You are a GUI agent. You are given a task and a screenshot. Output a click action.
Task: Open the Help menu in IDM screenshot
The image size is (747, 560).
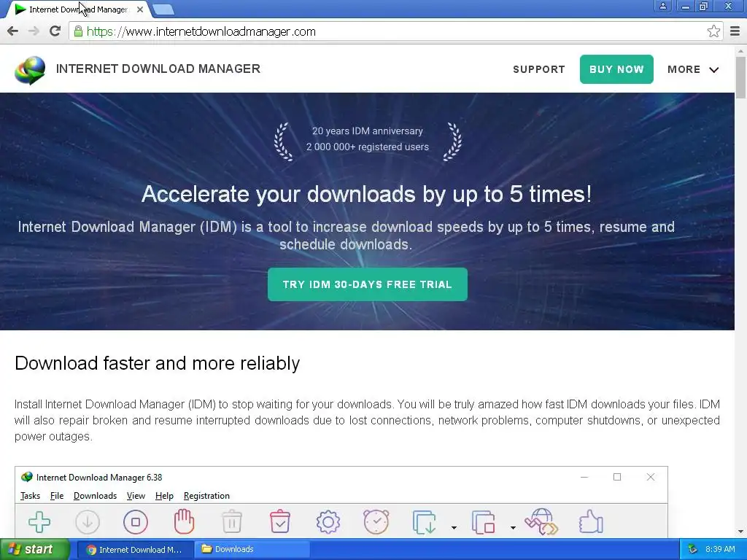tap(164, 496)
